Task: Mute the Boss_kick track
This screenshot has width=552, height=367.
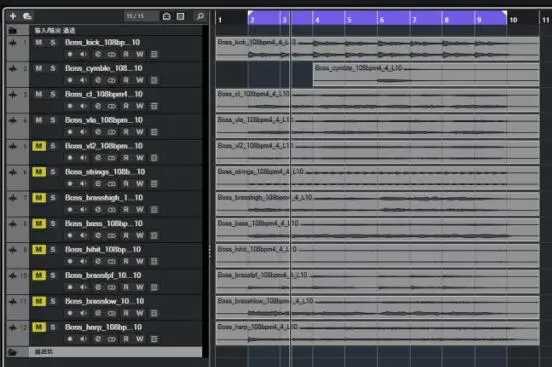Action: click(x=39, y=43)
